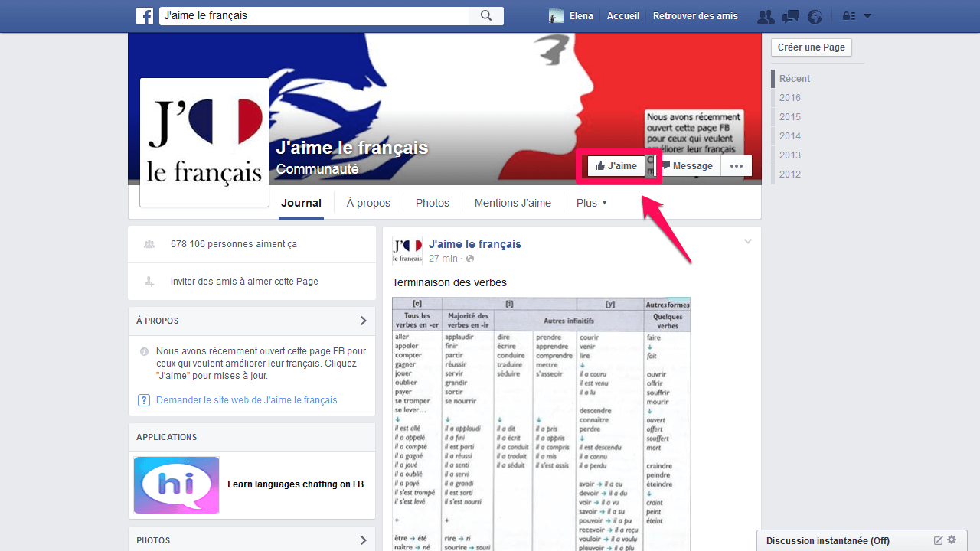Click the 27 min post timestamp
This screenshot has width=980, height=551.
click(x=443, y=259)
